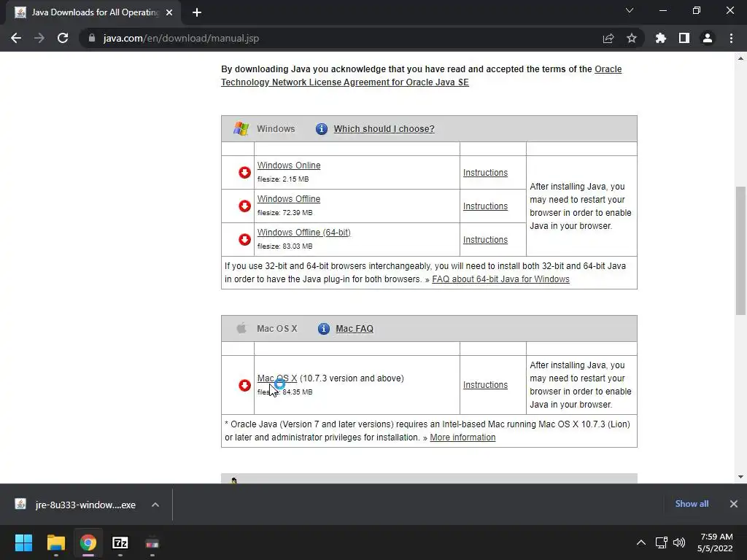Click the Mac OS X download link
This screenshot has width=747, height=560.
pos(277,378)
